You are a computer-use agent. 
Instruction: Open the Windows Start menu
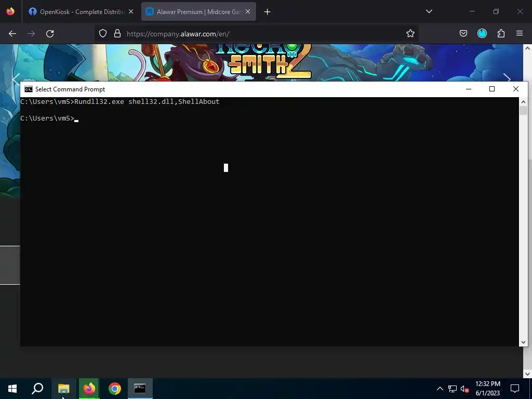click(x=12, y=389)
